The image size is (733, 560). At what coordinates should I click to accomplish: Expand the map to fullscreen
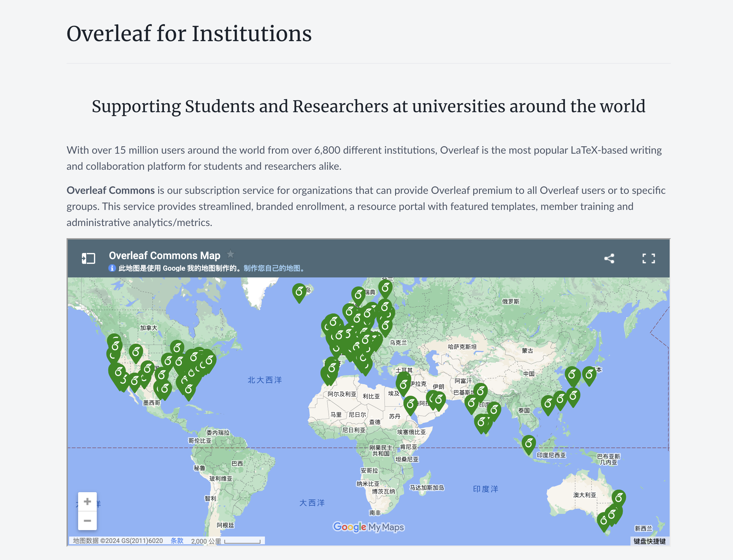point(649,258)
